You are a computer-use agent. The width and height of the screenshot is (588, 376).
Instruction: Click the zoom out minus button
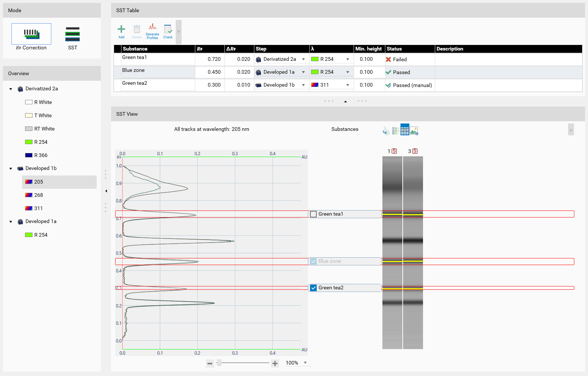pyautogui.click(x=210, y=363)
